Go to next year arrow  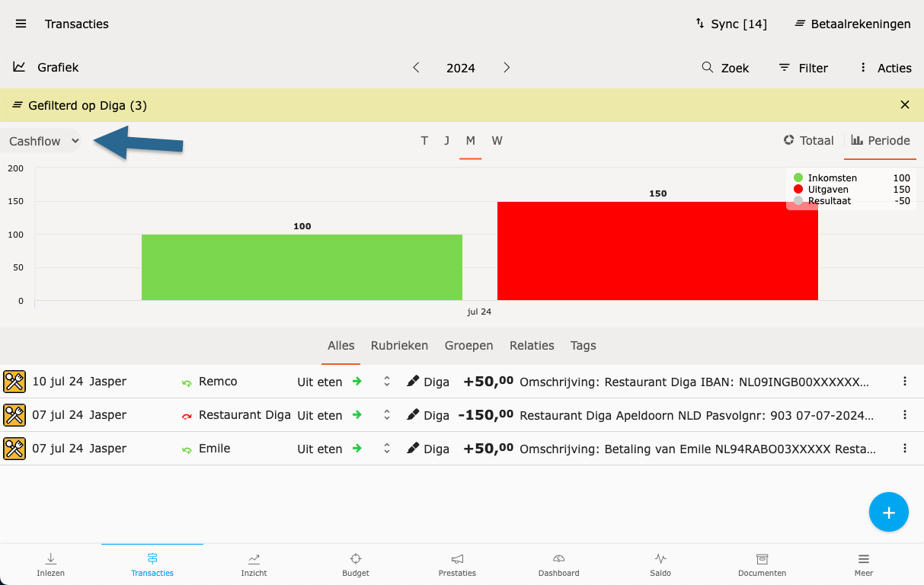coord(507,67)
